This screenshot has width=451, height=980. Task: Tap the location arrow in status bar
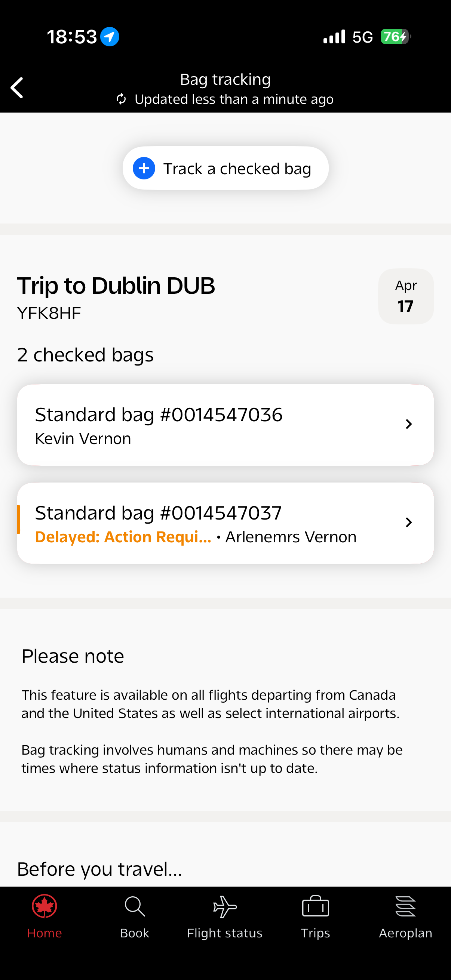coord(110,37)
